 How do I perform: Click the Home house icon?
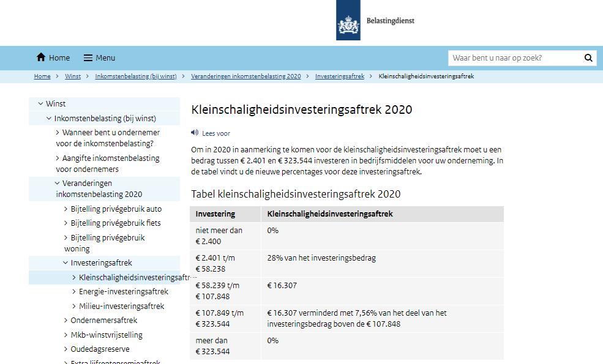pyautogui.click(x=41, y=58)
